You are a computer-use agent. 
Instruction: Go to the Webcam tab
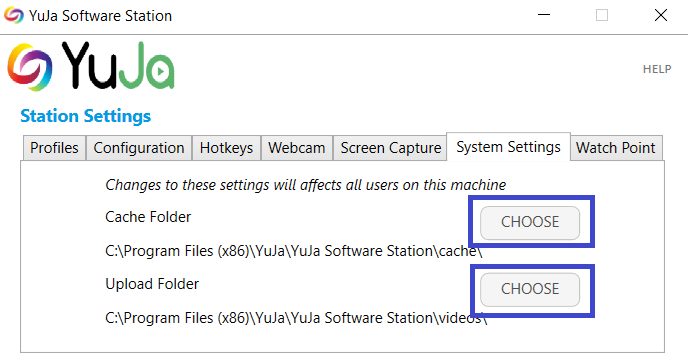pos(297,148)
